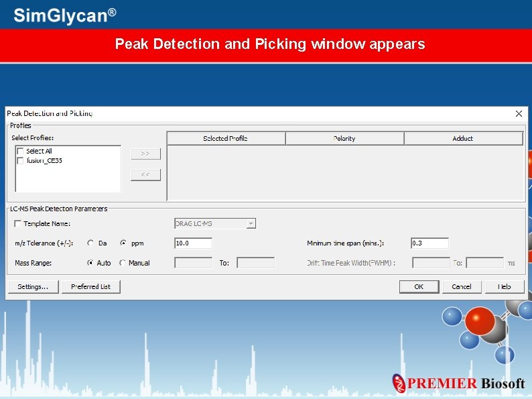Click the mass range To field
Viewport: 532px width, 399px height.
256,263
